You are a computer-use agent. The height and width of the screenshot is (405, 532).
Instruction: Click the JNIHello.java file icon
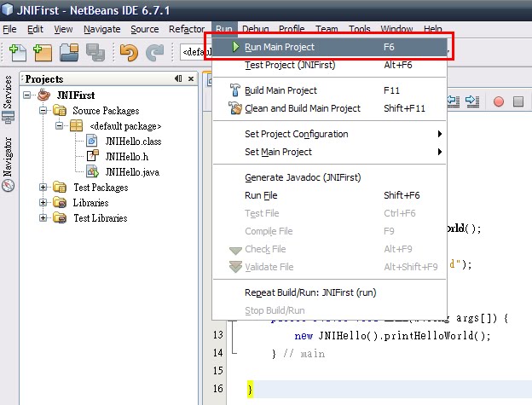pos(92,171)
